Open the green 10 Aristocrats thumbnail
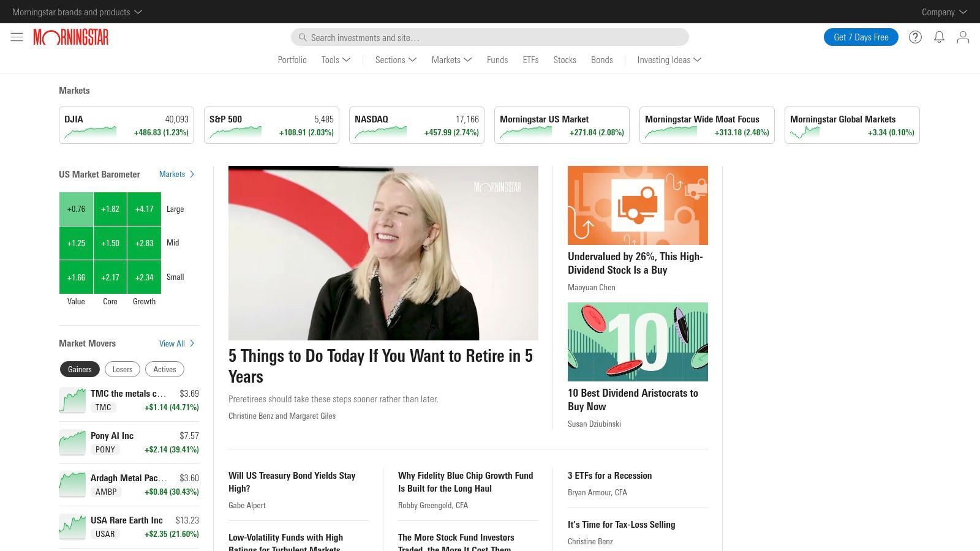Image resolution: width=980 pixels, height=551 pixels. 638,342
